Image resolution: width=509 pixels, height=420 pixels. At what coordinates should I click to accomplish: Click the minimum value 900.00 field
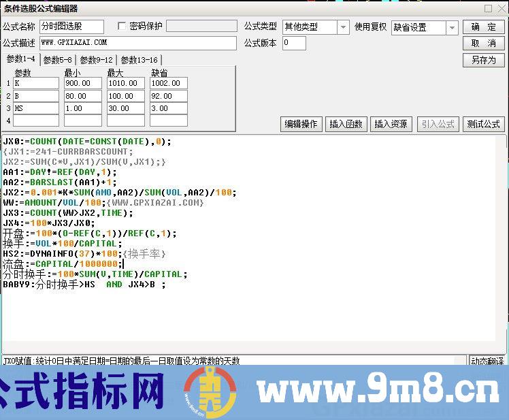point(83,83)
